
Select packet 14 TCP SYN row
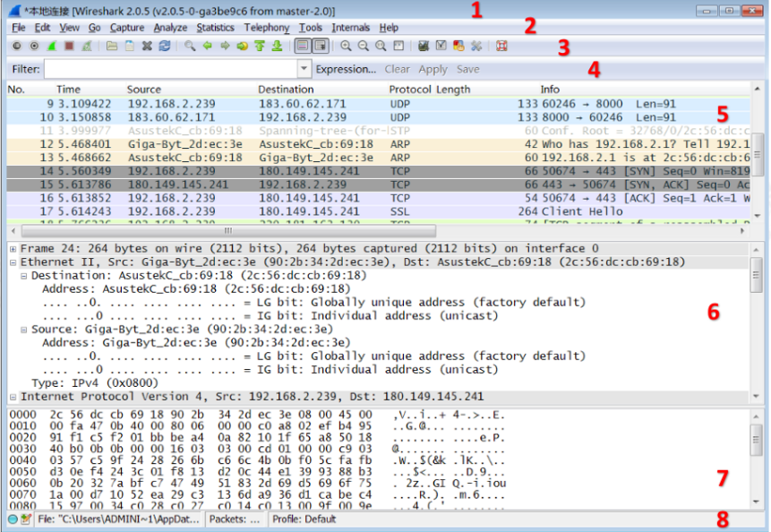click(x=379, y=171)
